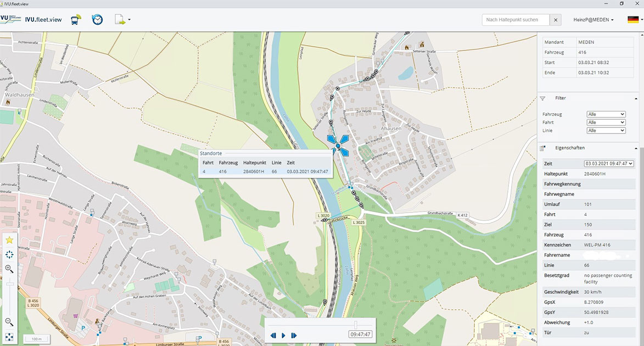The image size is (644, 346).
Task: Select the Standorte row for Fahrzeug 416
Action: coord(265,171)
